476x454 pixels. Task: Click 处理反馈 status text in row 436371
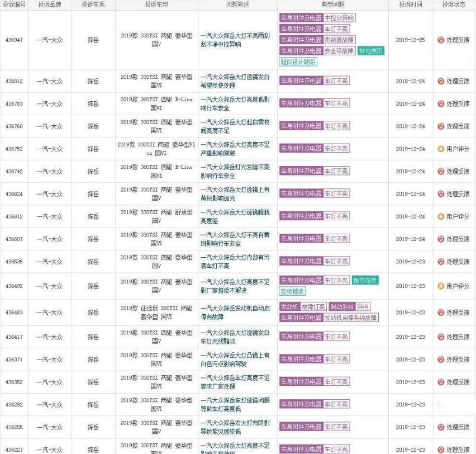click(x=458, y=360)
